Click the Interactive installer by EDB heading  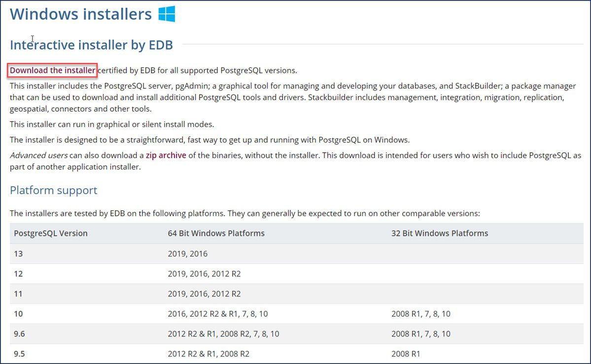(x=90, y=45)
